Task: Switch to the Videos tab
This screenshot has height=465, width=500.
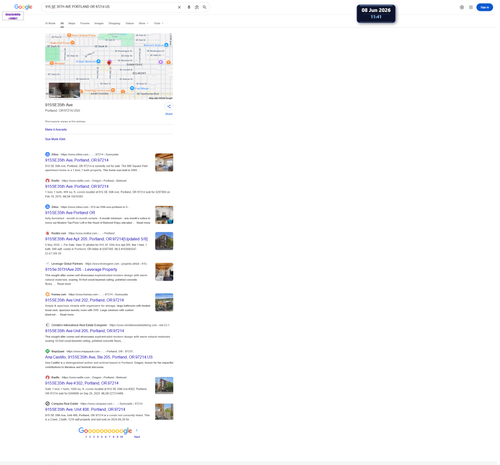Action: point(130,23)
